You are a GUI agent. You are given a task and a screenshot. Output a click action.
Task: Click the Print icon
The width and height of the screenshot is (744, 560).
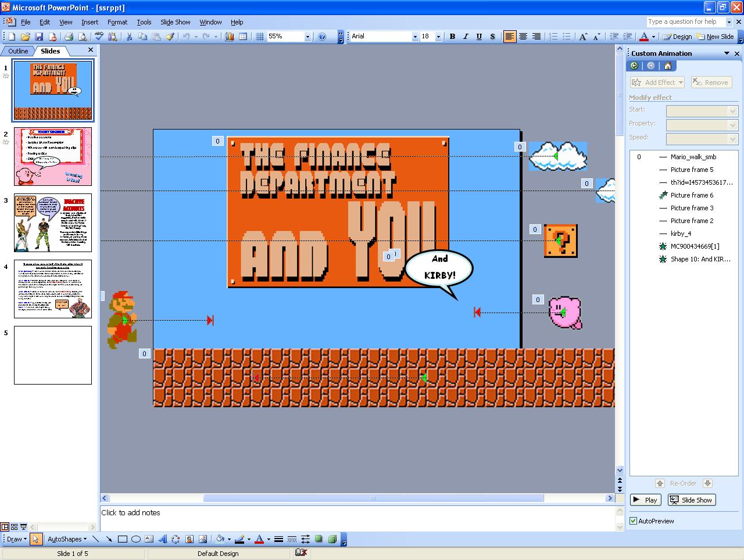(x=69, y=37)
